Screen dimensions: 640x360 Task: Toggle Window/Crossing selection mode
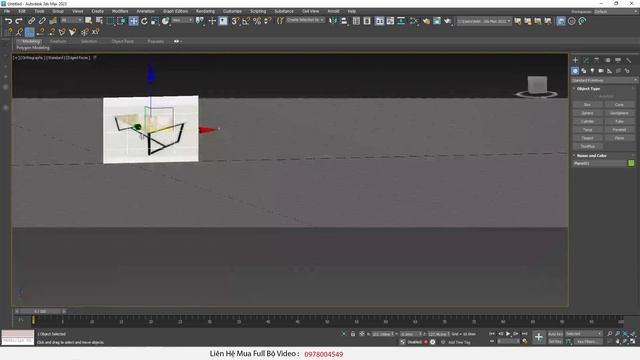coord(121,21)
